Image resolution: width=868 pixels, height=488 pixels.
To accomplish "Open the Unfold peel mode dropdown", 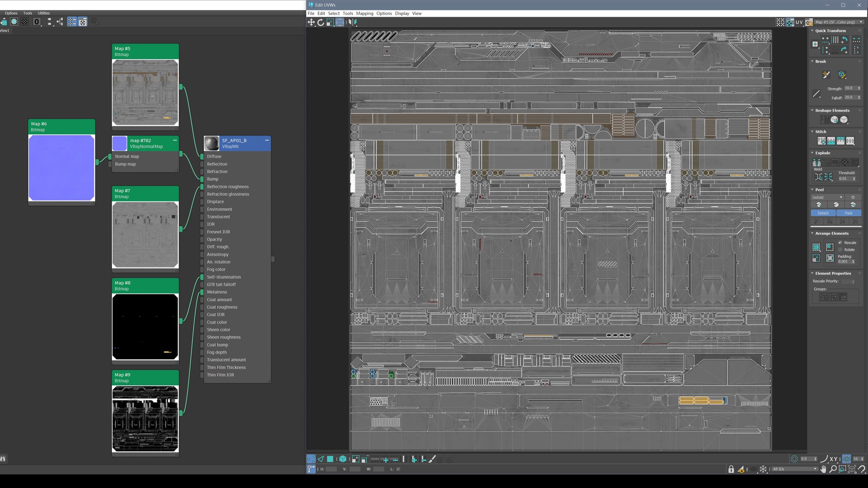I will coord(827,197).
